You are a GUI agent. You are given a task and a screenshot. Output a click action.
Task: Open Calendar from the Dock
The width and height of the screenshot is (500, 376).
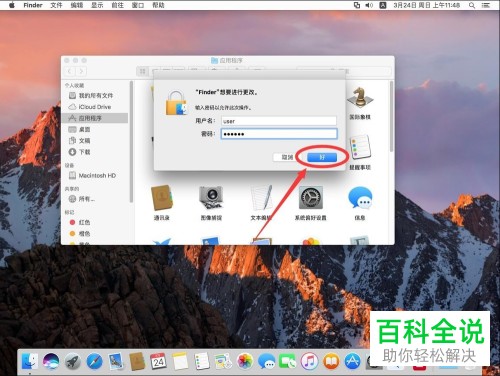click(x=159, y=361)
